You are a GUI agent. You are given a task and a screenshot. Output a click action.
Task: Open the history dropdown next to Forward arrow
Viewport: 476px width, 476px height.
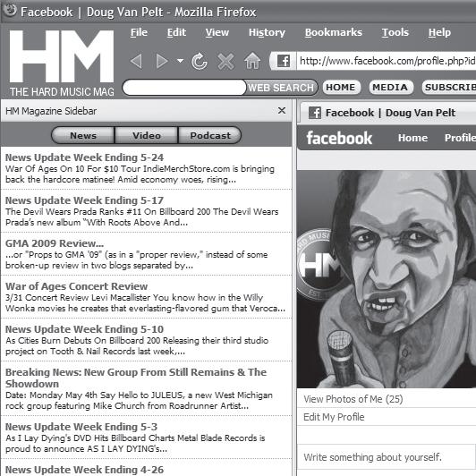point(180,61)
